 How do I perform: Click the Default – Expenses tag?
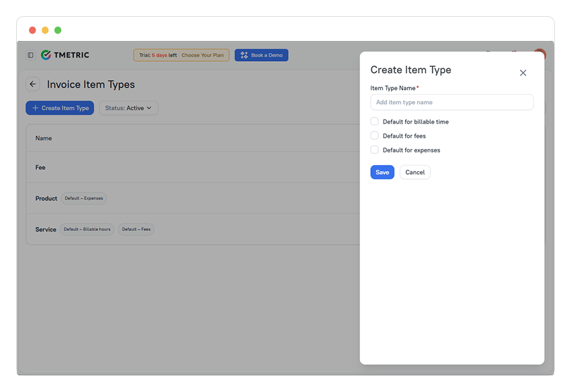click(x=84, y=199)
